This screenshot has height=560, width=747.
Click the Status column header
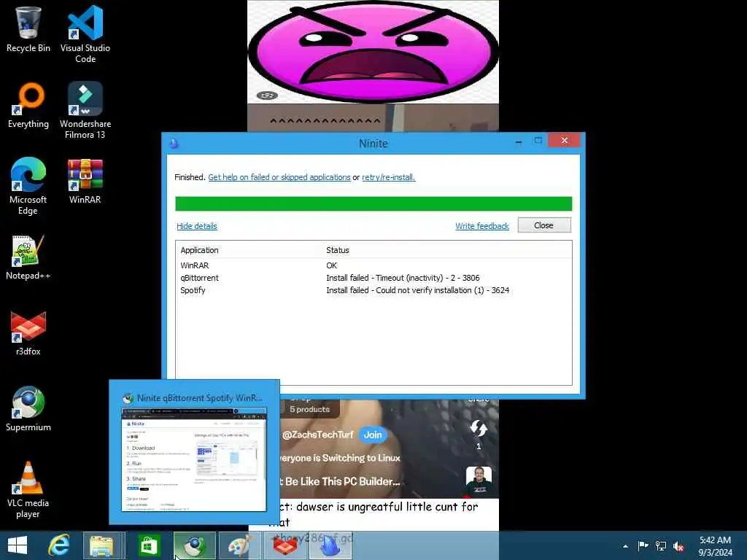point(337,250)
